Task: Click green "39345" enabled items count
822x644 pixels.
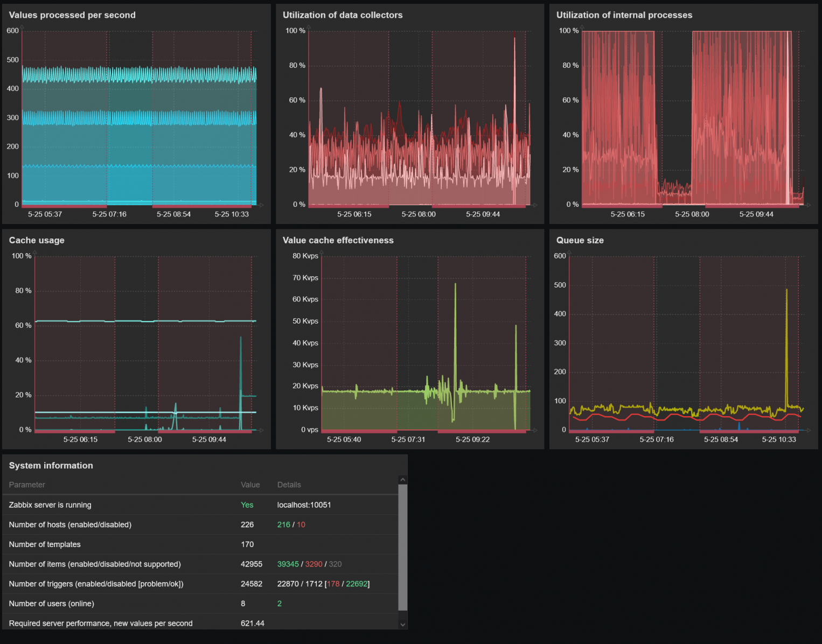Action: pos(288,564)
